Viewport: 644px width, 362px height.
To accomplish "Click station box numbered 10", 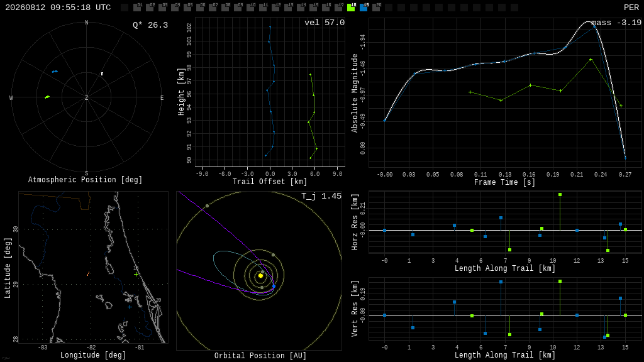I will point(250,8).
